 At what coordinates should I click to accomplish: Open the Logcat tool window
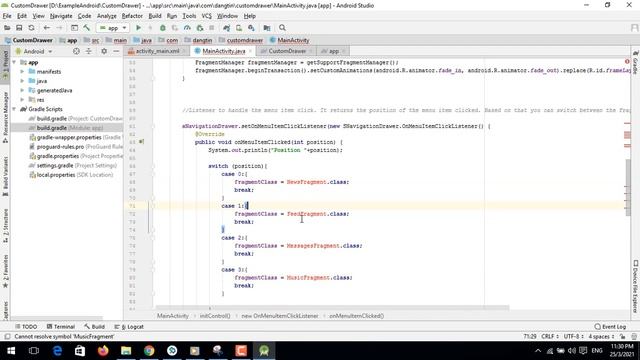129,327
